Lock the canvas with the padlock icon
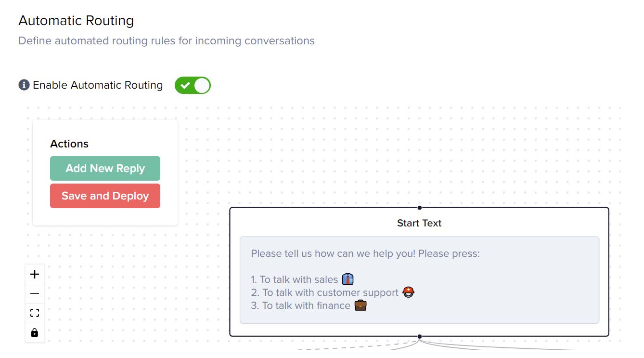 coord(35,332)
